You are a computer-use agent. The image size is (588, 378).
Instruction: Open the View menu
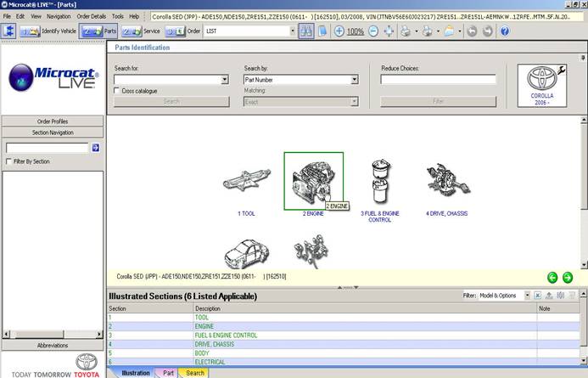(36, 16)
